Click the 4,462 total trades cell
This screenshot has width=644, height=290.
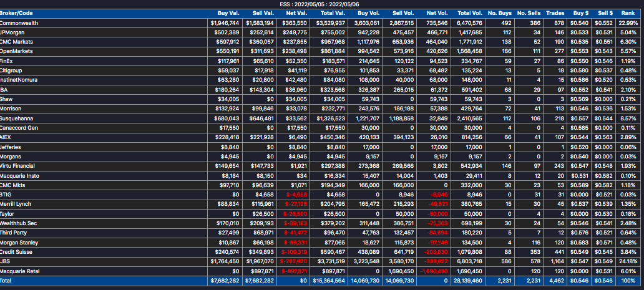click(x=557, y=281)
